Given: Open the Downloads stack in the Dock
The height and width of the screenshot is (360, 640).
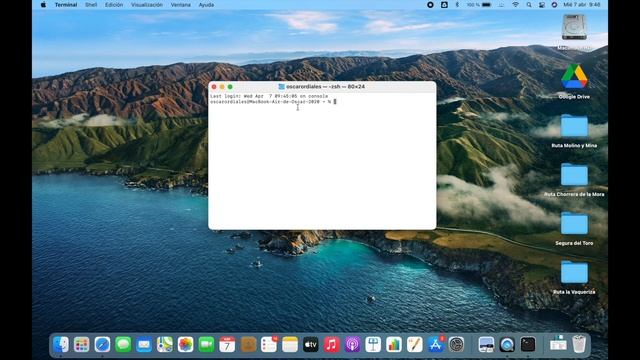Looking at the screenshot, I should 558,344.
